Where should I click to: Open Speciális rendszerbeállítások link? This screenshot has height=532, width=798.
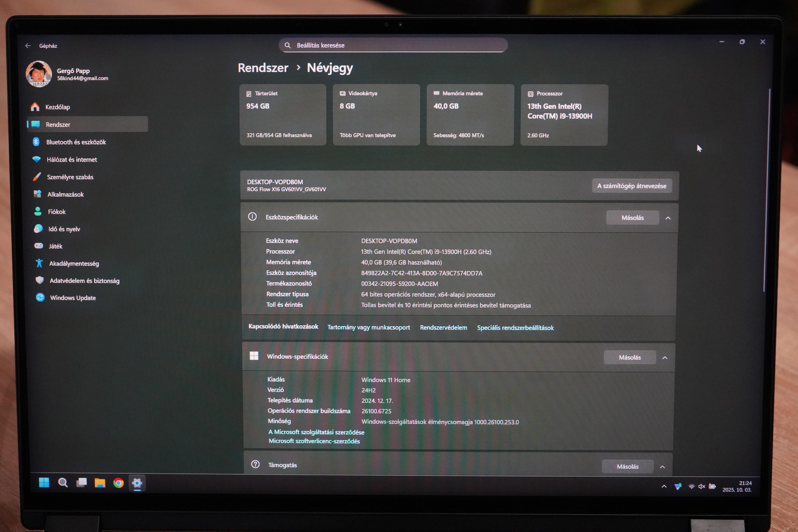pos(515,328)
